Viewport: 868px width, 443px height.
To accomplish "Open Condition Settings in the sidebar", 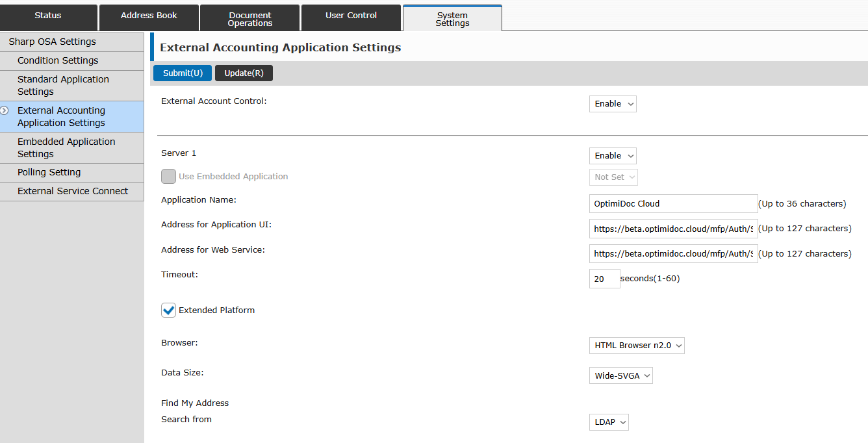I will coord(58,60).
